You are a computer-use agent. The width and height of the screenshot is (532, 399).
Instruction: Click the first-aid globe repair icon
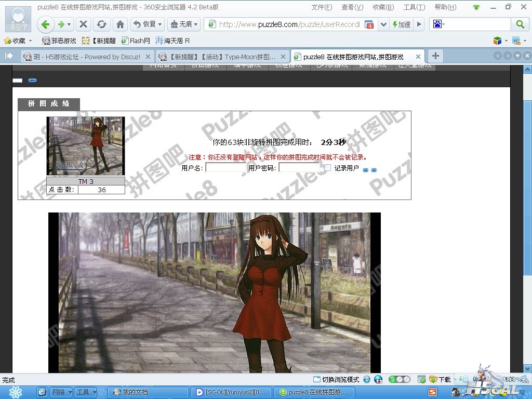point(378,380)
